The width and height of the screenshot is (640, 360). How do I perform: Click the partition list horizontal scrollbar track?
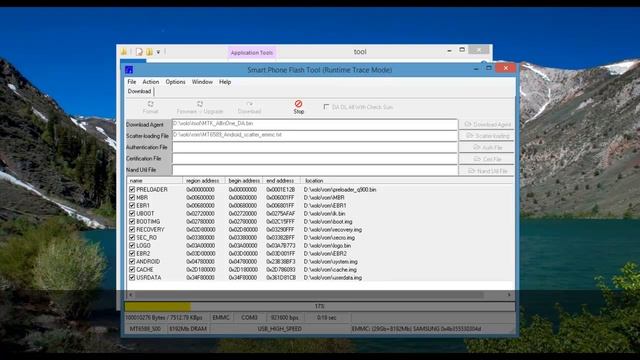(320, 294)
